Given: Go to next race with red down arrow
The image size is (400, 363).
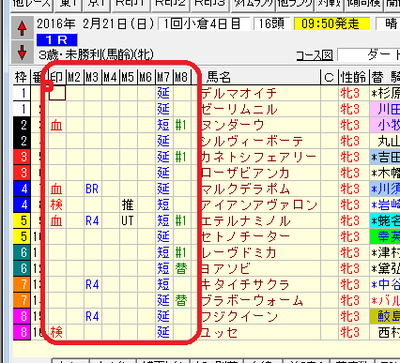Looking at the screenshot, I should coord(22,52).
